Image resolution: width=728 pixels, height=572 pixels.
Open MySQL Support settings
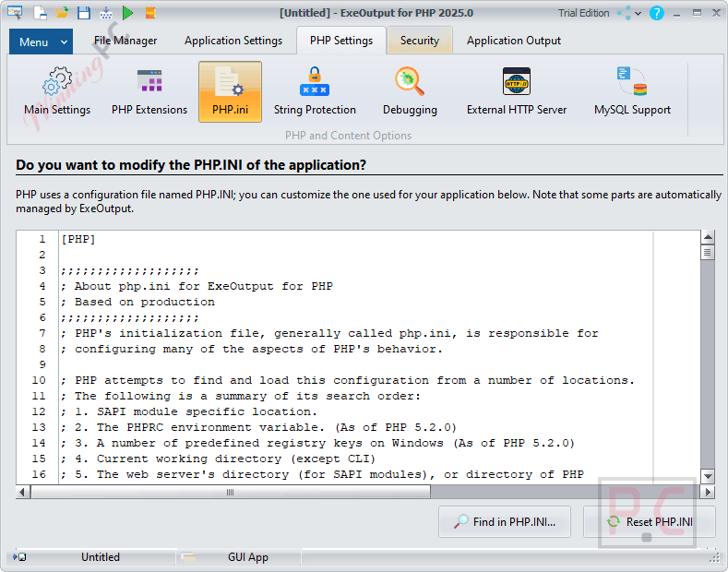(x=632, y=91)
